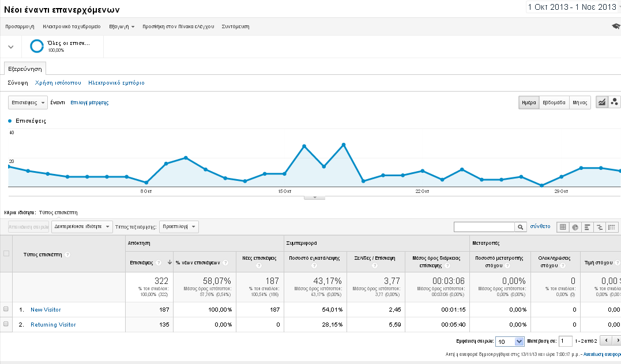Image resolution: width=621 pixels, height=364 pixels.
Task: Switch to the comparison view icon
Action: point(600,227)
